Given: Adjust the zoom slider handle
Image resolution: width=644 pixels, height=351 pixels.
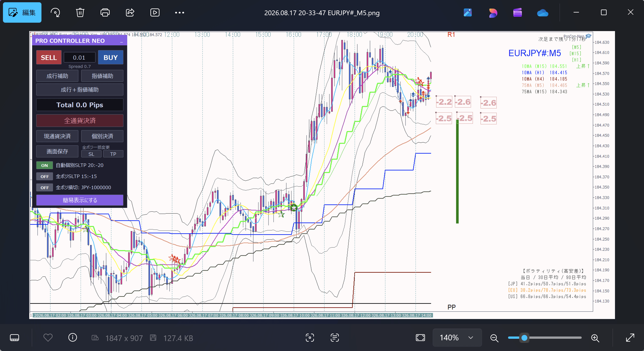Looking at the screenshot, I should pos(524,338).
